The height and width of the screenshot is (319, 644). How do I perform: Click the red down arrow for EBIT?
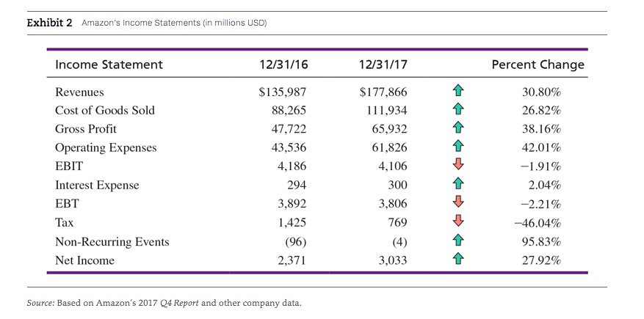(x=457, y=166)
